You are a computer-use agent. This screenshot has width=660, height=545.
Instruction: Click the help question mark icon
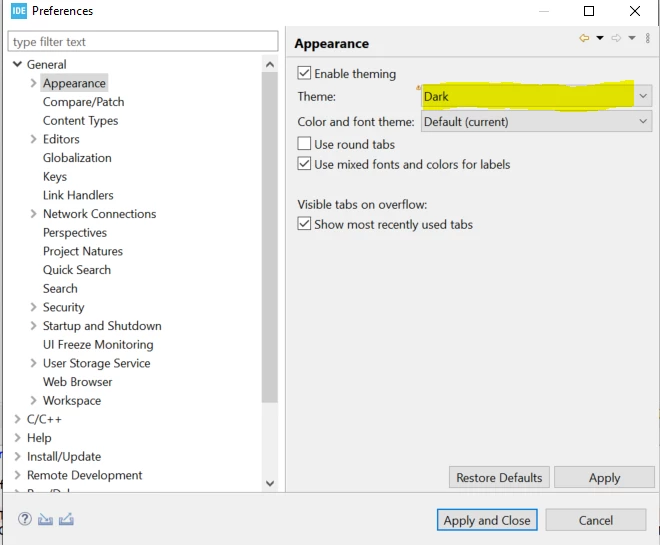[25, 519]
